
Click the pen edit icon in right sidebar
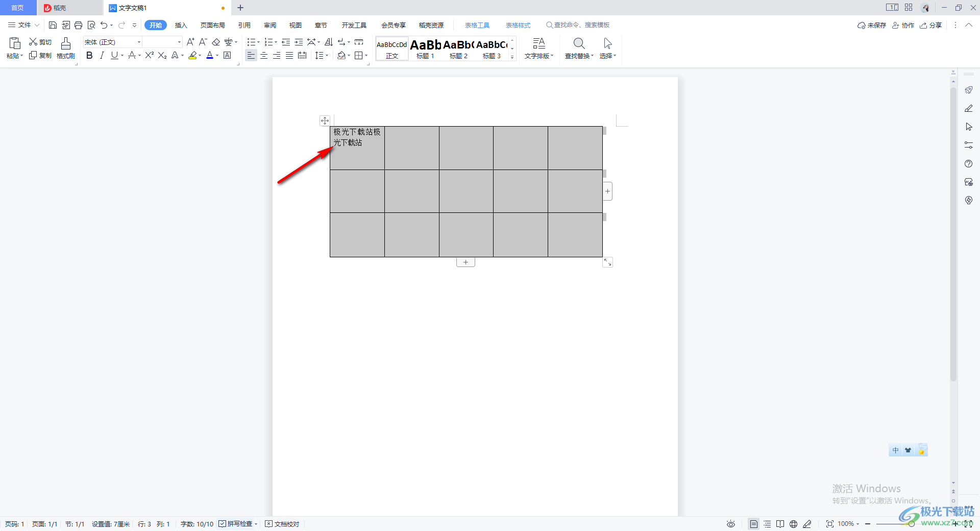click(x=969, y=108)
